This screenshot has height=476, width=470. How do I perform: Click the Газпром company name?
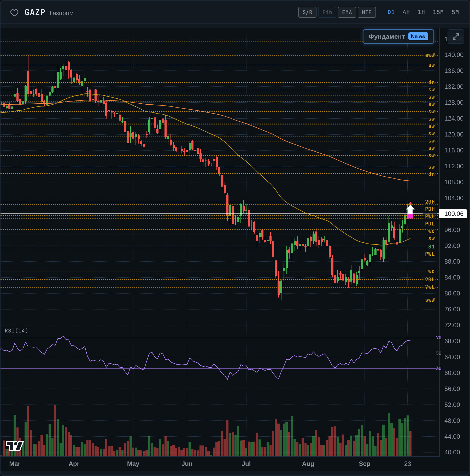click(62, 13)
